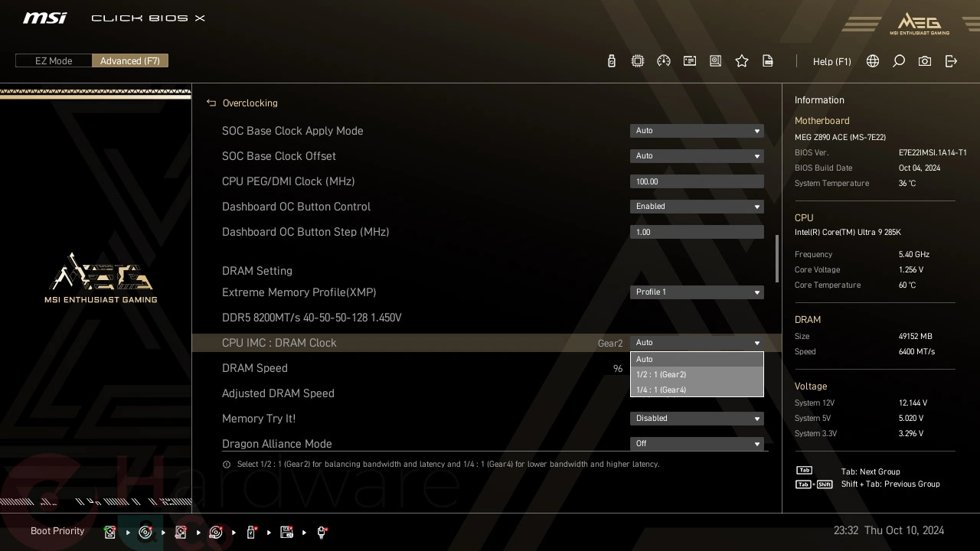Collapse the CPU IMC : DRAM Clock dropdown
Image resolution: width=980 pixels, height=551 pixels.
coord(697,343)
